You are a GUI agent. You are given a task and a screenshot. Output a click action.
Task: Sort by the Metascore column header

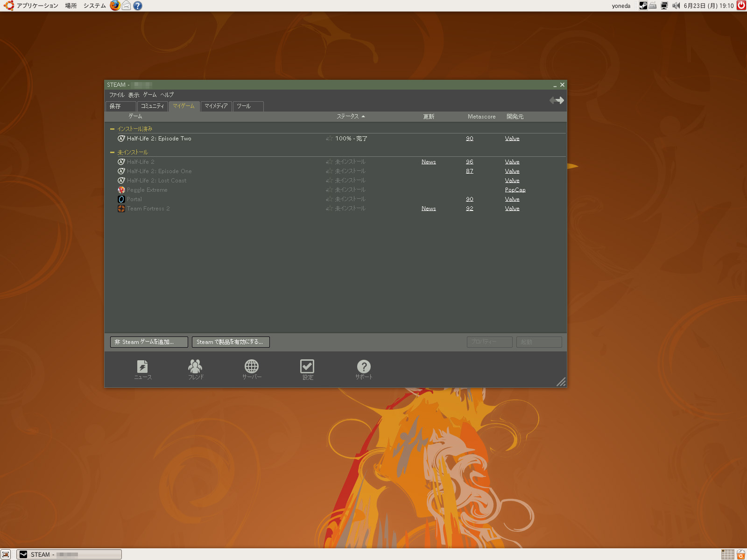click(x=482, y=117)
